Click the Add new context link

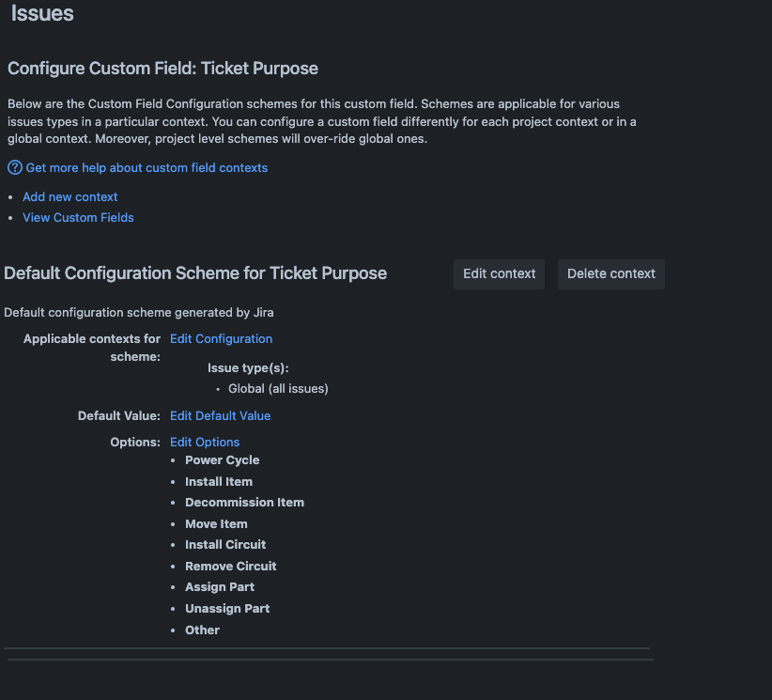click(x=70, y=196)
